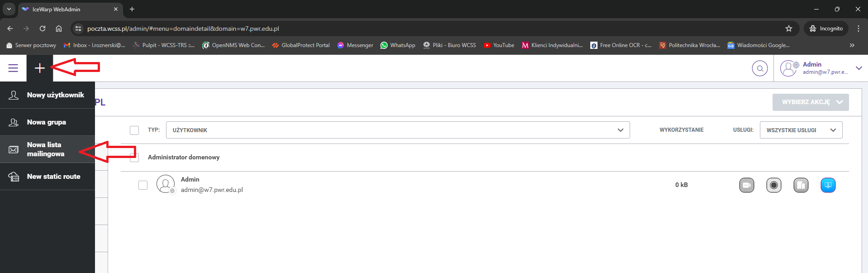The image size is (868, 273).
Task: Expand the Admin account menu chevron
Action: coord(859,68)
